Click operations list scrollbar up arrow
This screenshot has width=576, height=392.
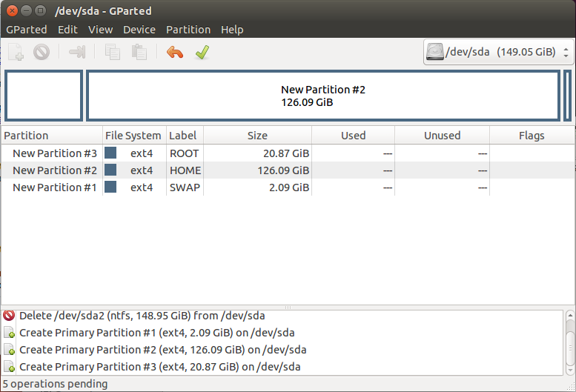(570, 315)
